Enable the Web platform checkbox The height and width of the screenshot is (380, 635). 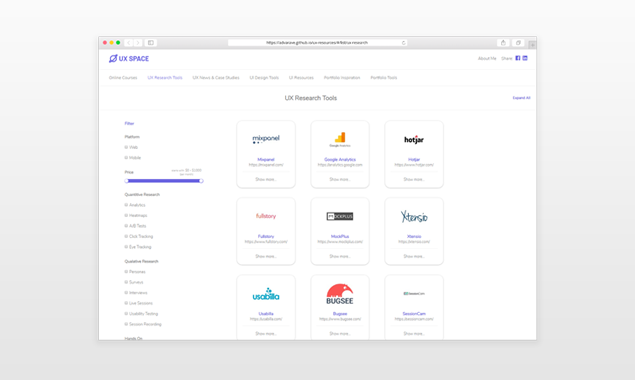point(126,147)
